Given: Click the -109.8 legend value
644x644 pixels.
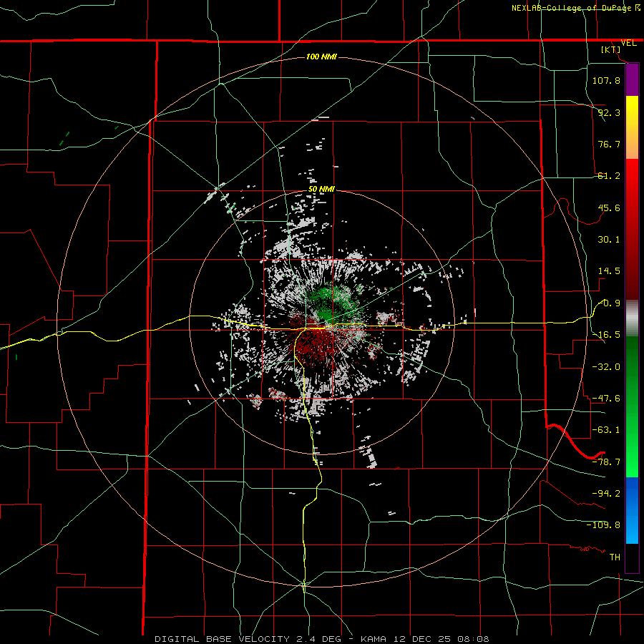Looking at the screenshot, I should pyautogui.click(x=603, y=525).
